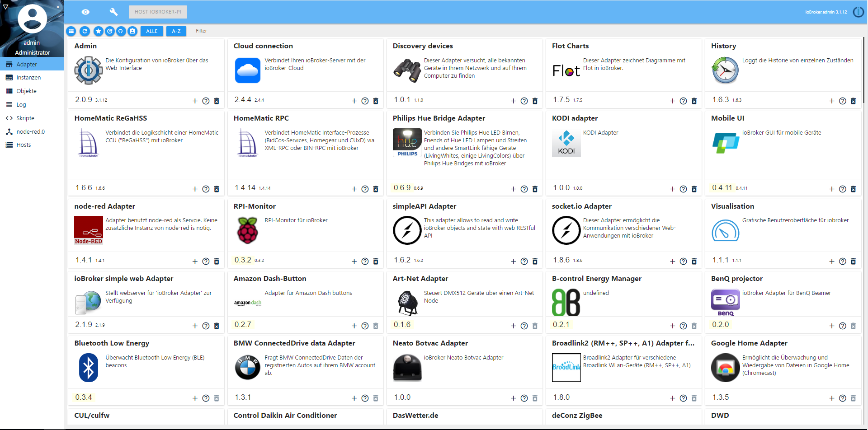
Task: Click the page vertical scrollbar
Action: (x=863, y=70)
